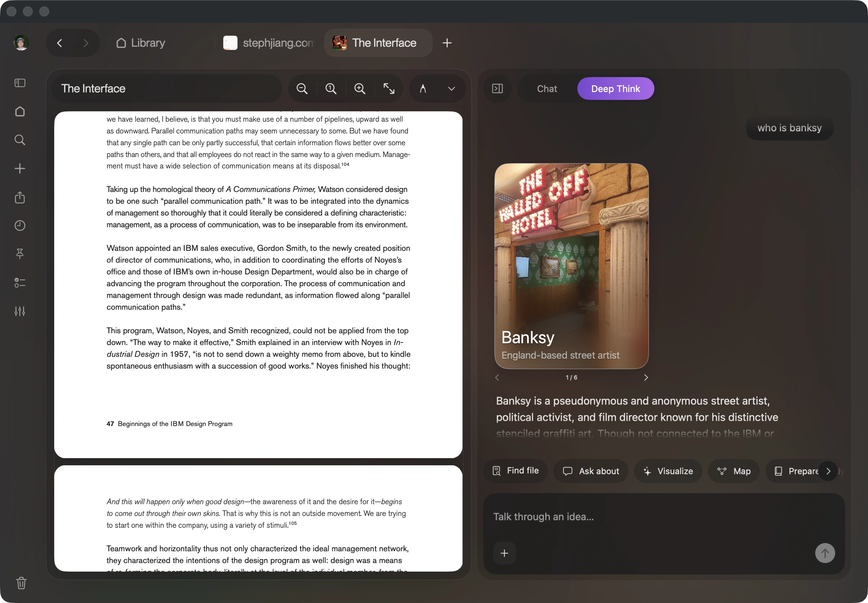Click the Find file button

pos(516,471)
